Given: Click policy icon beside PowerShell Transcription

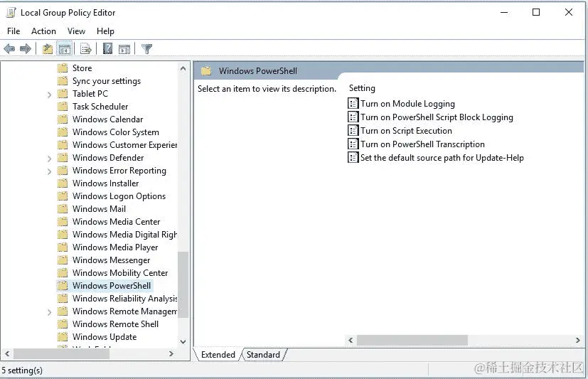Looking at the screenshot, I should click(x=353, y=144).
